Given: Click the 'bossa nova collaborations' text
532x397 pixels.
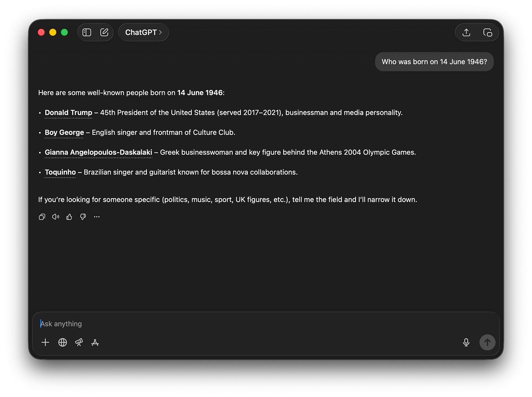Looking at the screenshot, I should coord(254,172).
